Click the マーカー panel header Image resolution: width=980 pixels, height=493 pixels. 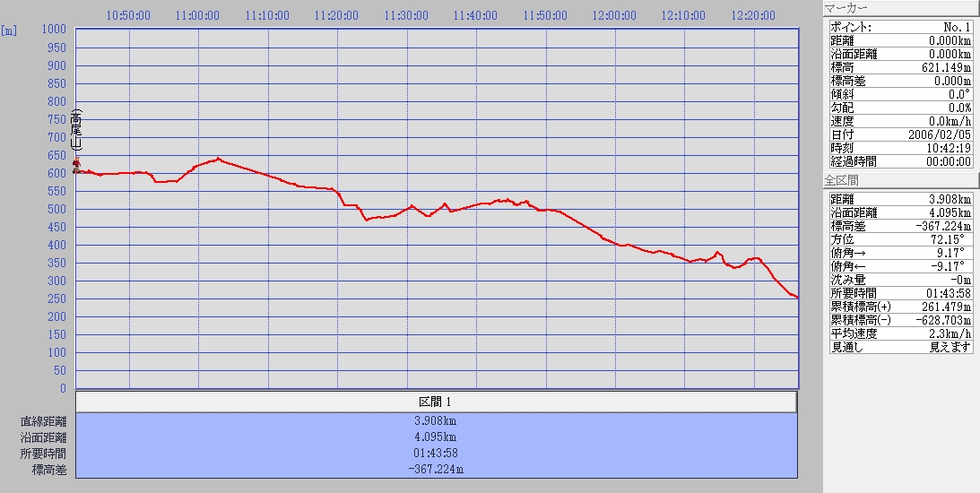coord(898,8)
